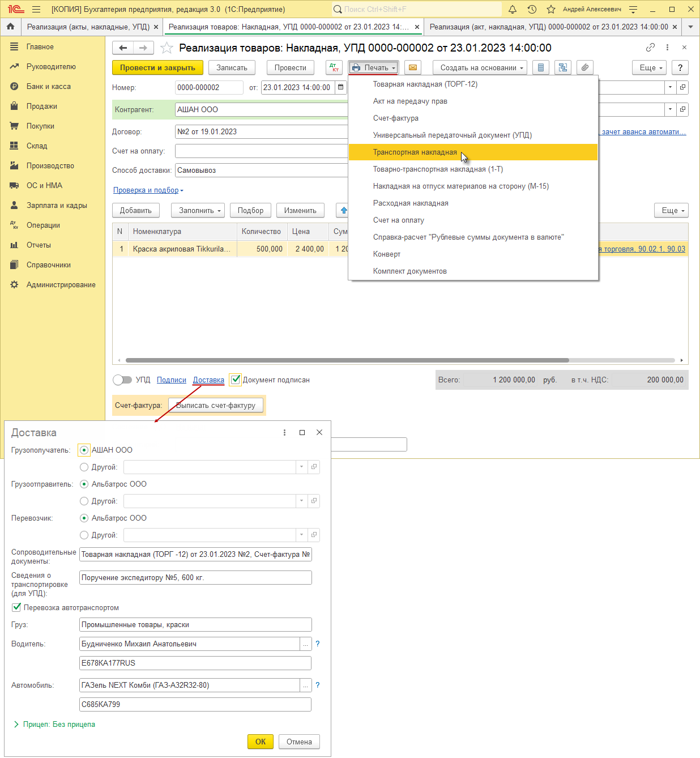Open history clock icon in title bar
This screenshot has width=700, height=758.
point(532,9)
